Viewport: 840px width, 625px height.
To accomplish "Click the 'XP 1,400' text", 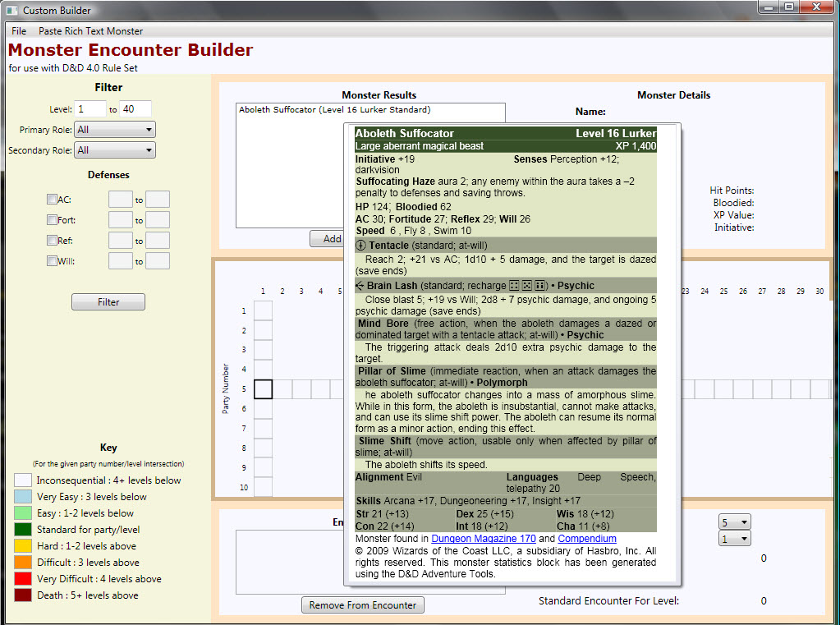I will (x=636, y=146).
